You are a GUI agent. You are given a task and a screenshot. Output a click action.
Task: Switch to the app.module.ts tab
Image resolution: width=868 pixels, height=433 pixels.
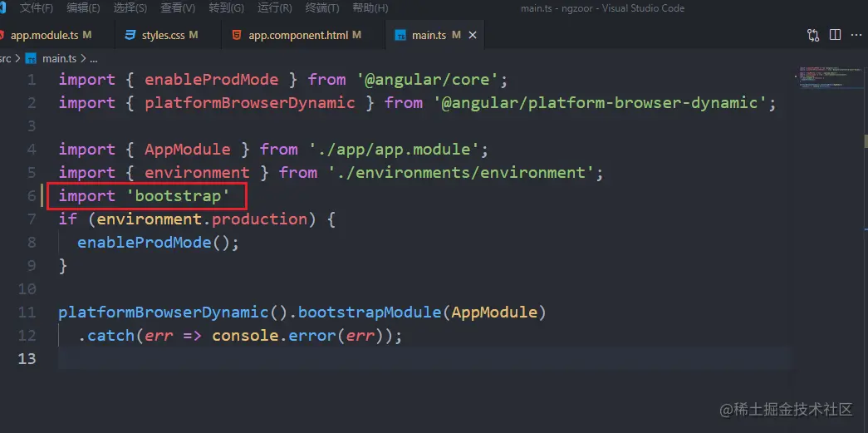(x=52, y=35)
